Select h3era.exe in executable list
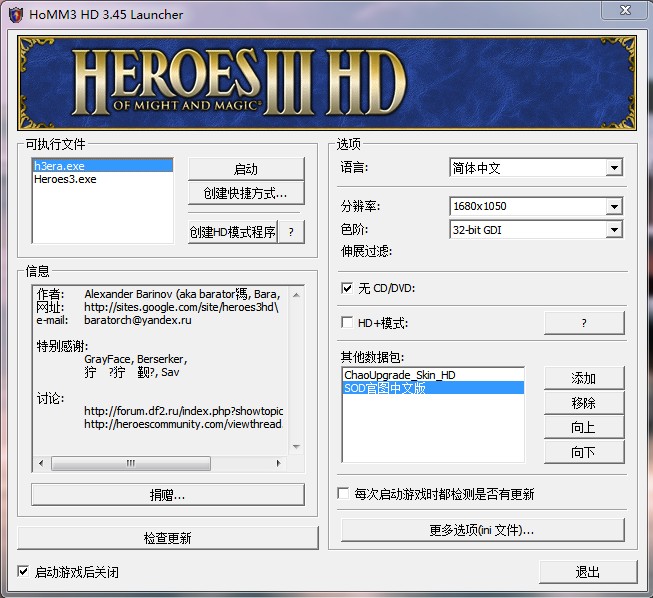Screen dimensions: 653x598 point(102,166)
